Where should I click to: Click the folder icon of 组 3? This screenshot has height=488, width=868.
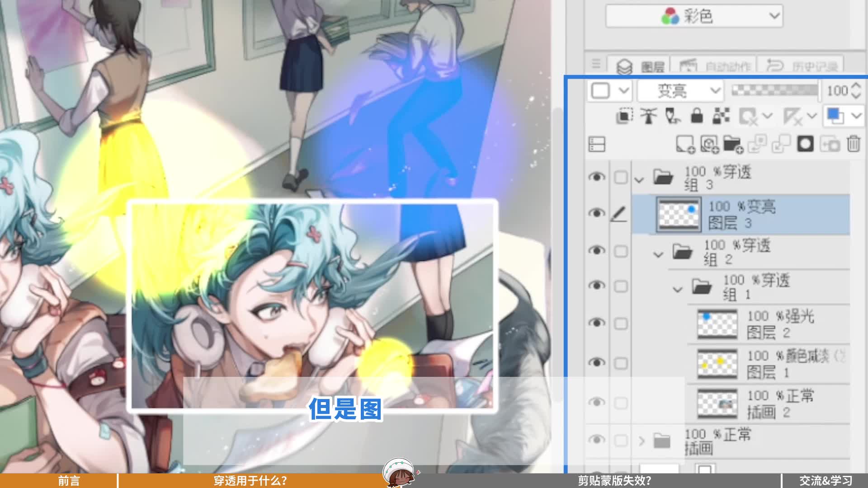coord(663,177)
